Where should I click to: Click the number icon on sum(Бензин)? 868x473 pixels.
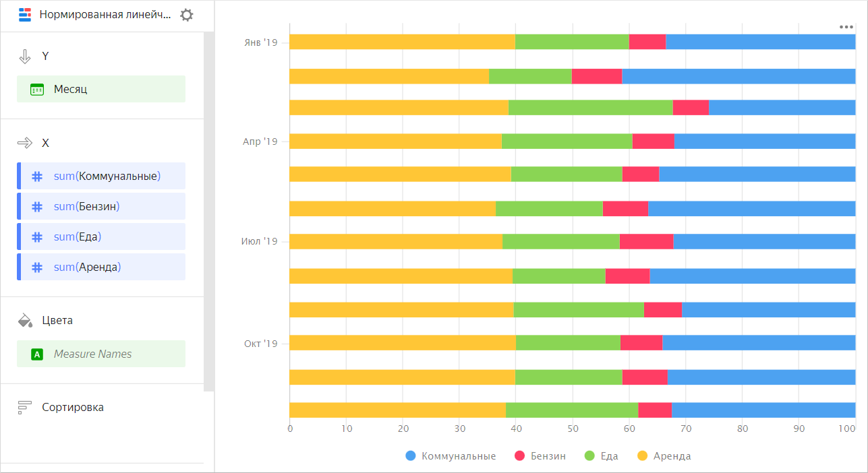36,206
